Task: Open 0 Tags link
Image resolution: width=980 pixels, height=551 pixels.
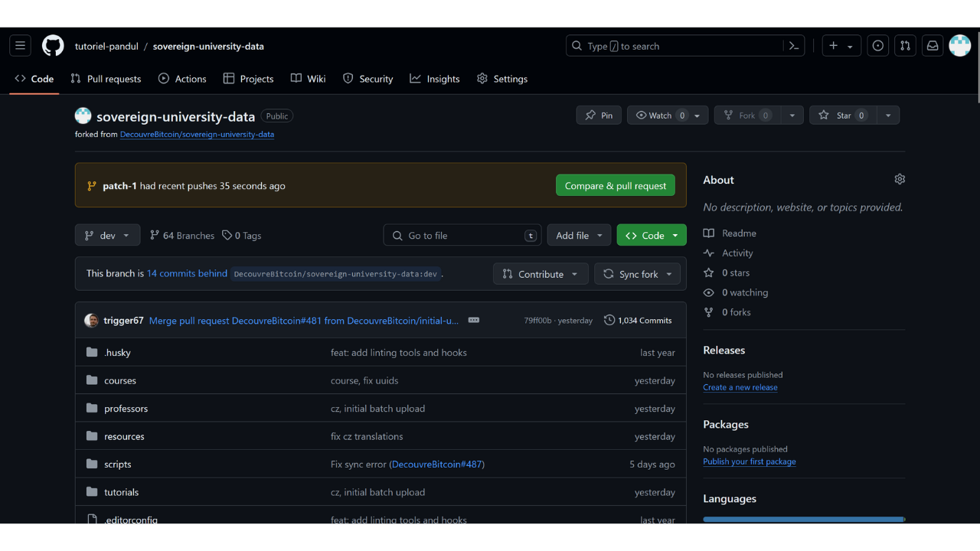Action: 242,236
